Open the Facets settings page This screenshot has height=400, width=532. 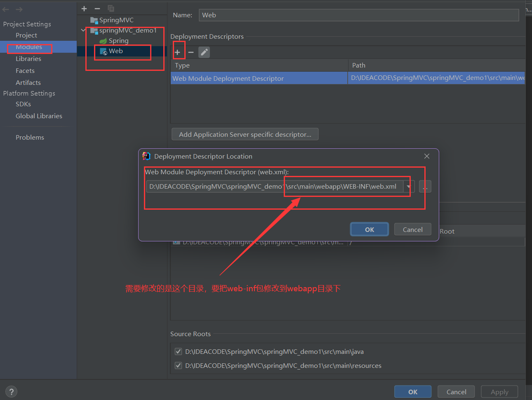tap(25, 71)
